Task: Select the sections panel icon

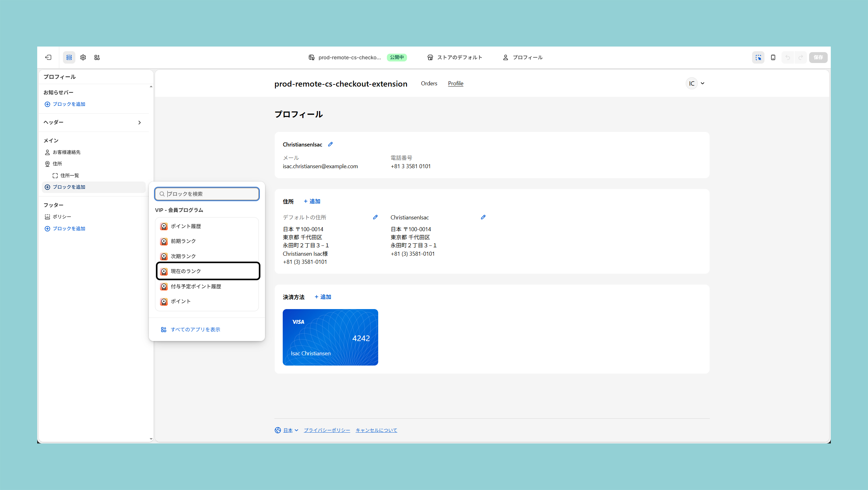Action: click(x=69, y=57)
